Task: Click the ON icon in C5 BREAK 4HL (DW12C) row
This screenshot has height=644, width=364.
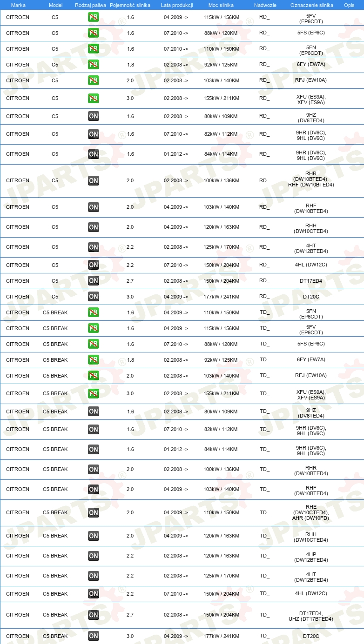Action: [x=94, y=594]
